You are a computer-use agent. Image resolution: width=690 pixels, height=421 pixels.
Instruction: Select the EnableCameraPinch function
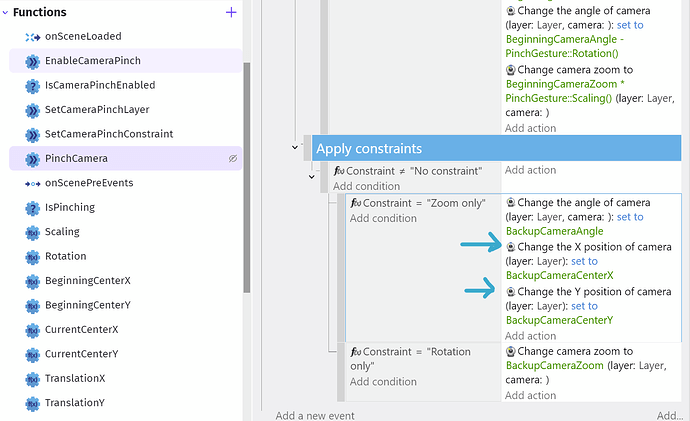point(92,61)
